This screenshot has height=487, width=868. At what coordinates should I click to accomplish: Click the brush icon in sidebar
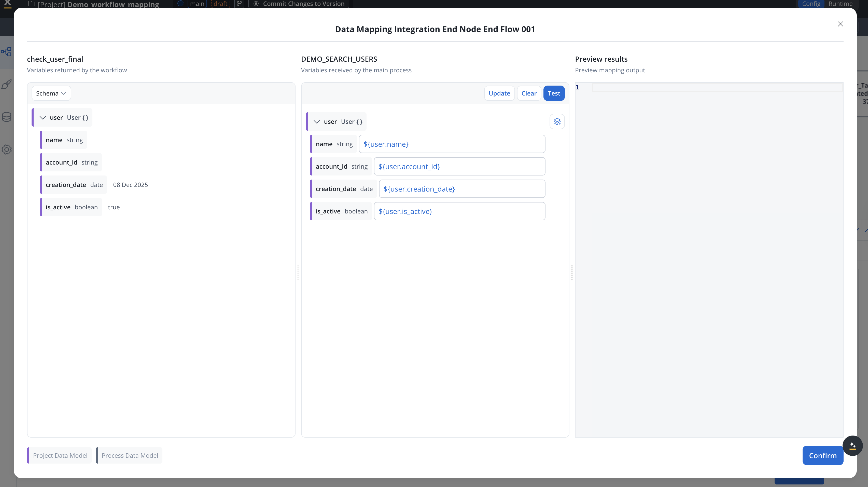coord(6,84)
